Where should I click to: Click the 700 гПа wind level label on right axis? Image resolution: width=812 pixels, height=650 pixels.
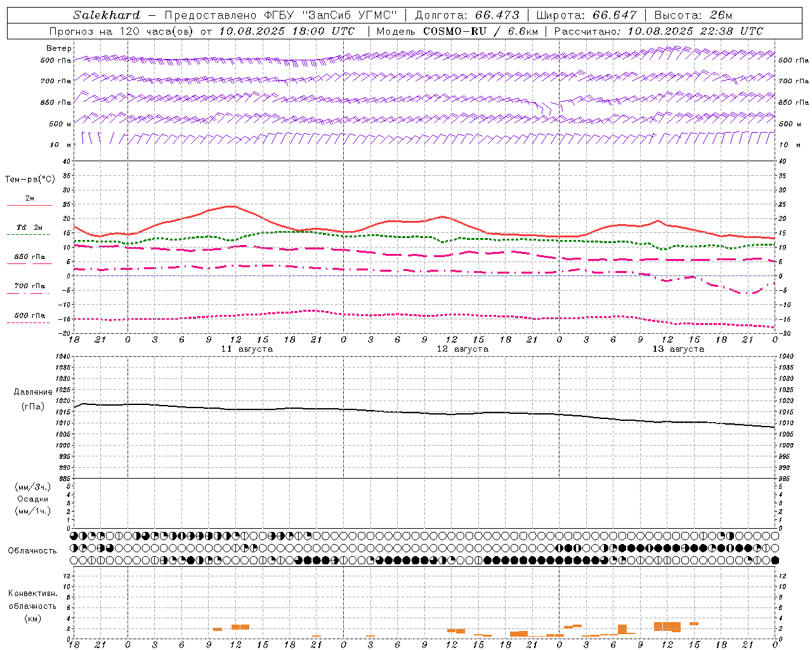(x=794, y=81)
